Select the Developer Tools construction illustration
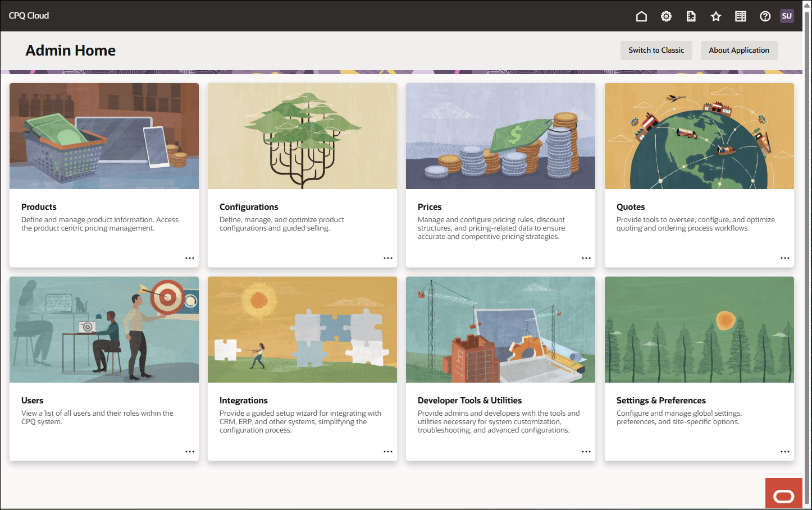The width and height of the screenshot is (812, 510). click(500, 330)
